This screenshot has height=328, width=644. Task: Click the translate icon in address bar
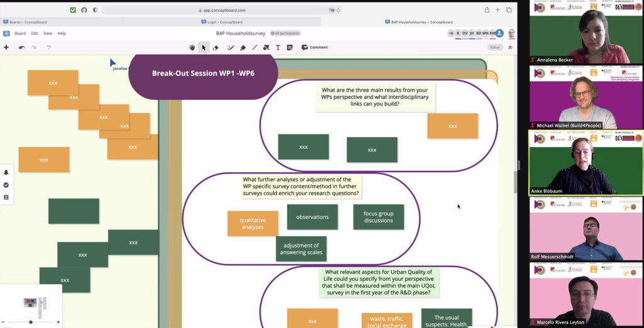point(331,10)
